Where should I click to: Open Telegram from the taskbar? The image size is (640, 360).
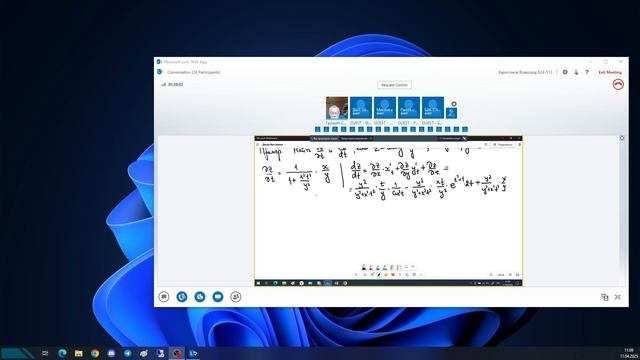tap(127, 353)
